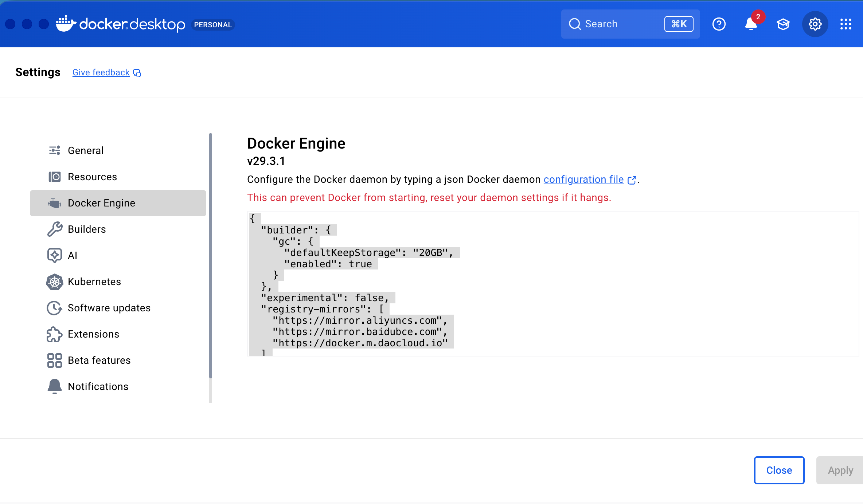The height and width of the screenshot is (504, 863).
Task: Open the AI settings label
Action: coord(73,255)
